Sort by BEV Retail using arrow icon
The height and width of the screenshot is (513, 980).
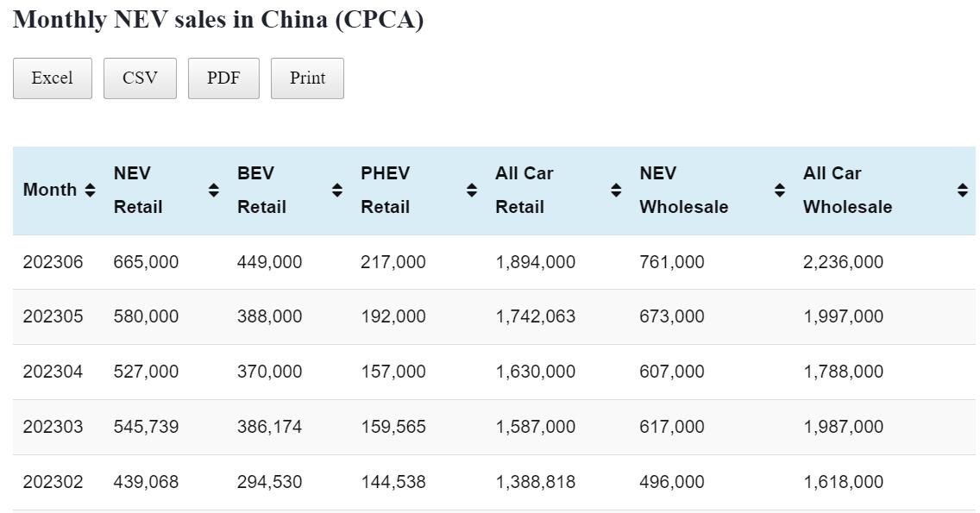(337, 191)
